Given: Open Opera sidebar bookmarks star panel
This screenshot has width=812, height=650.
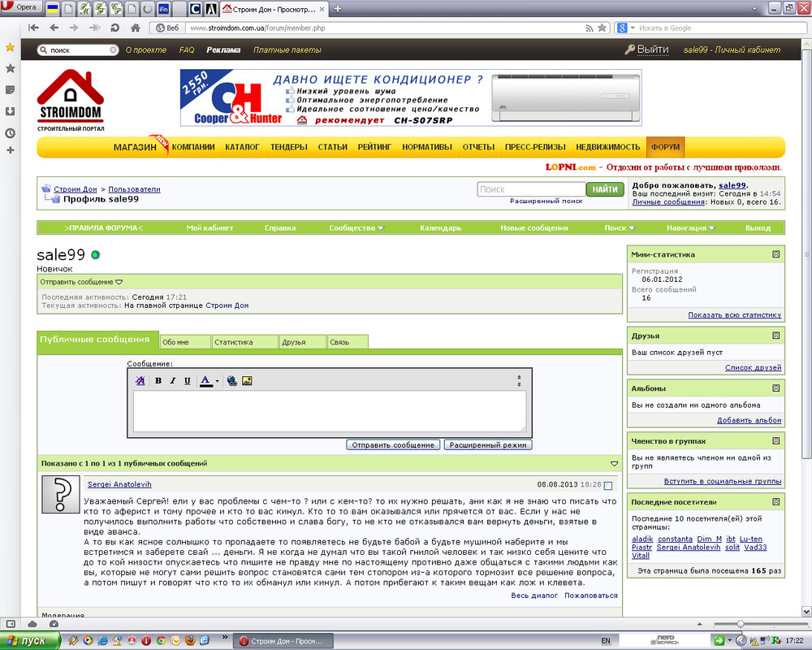Looking at the screenshot, I should [x=10, y=68].
